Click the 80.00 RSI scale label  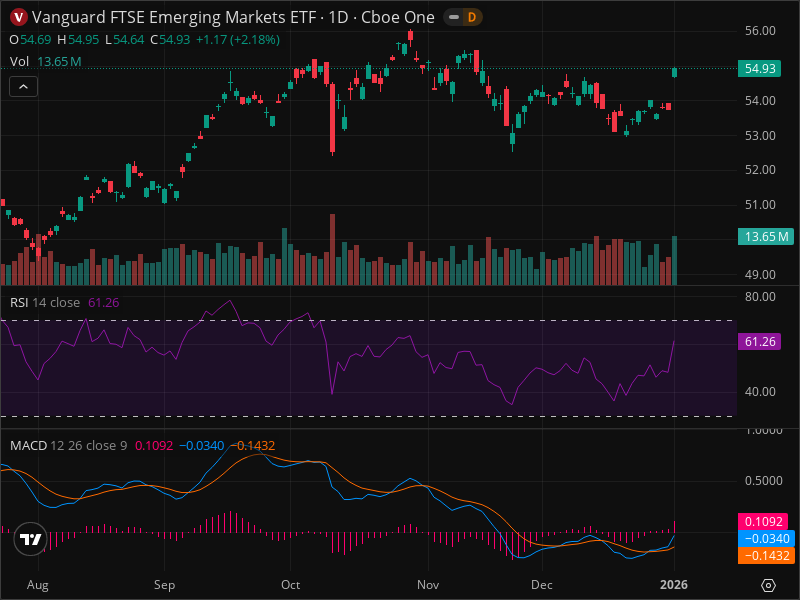760,296
